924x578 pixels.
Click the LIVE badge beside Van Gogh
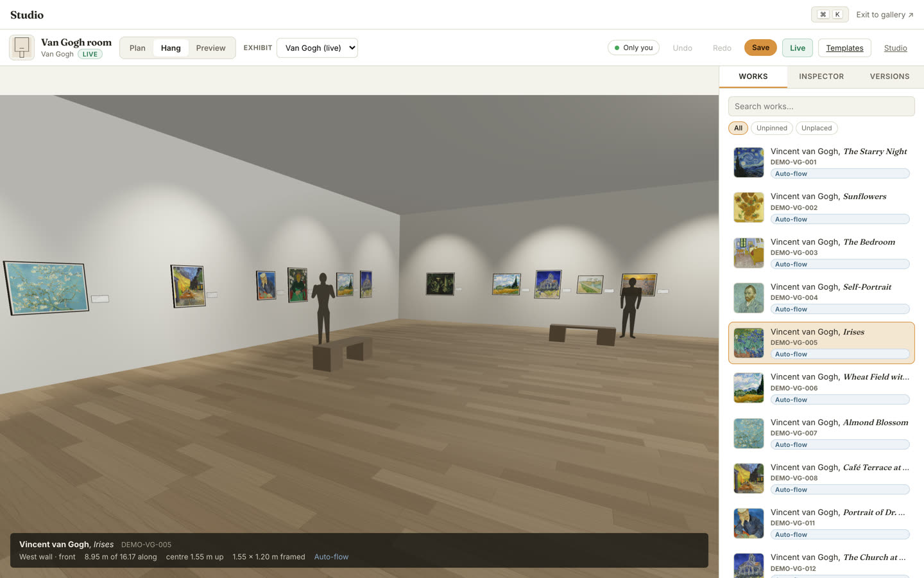click(x=90, y=54)
